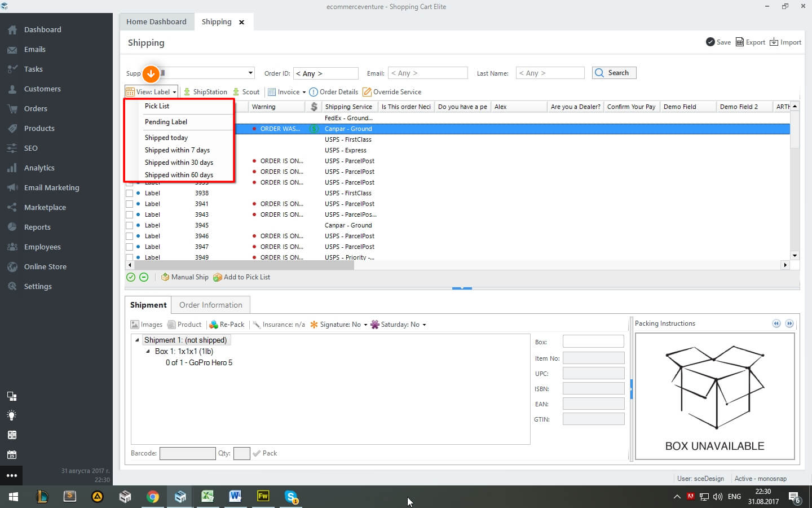The image size is (812, 508).
Task: Open SEO sliders icon
Action: (12, 148)
